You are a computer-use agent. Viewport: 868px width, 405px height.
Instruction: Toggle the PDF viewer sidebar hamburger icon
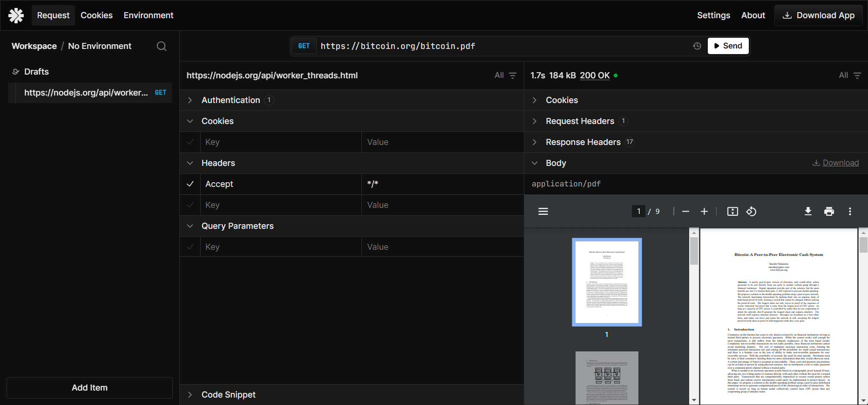(543, 212)
